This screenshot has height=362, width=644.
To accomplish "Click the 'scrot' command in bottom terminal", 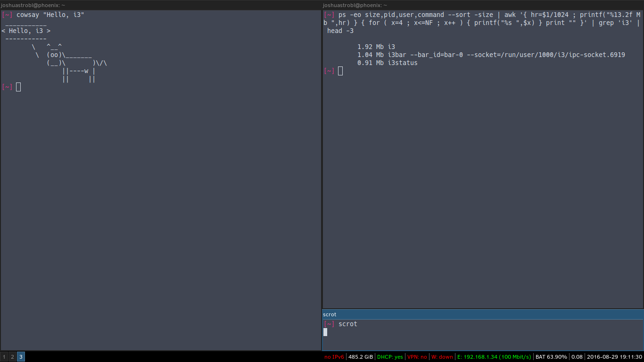I will click(347, 324).
